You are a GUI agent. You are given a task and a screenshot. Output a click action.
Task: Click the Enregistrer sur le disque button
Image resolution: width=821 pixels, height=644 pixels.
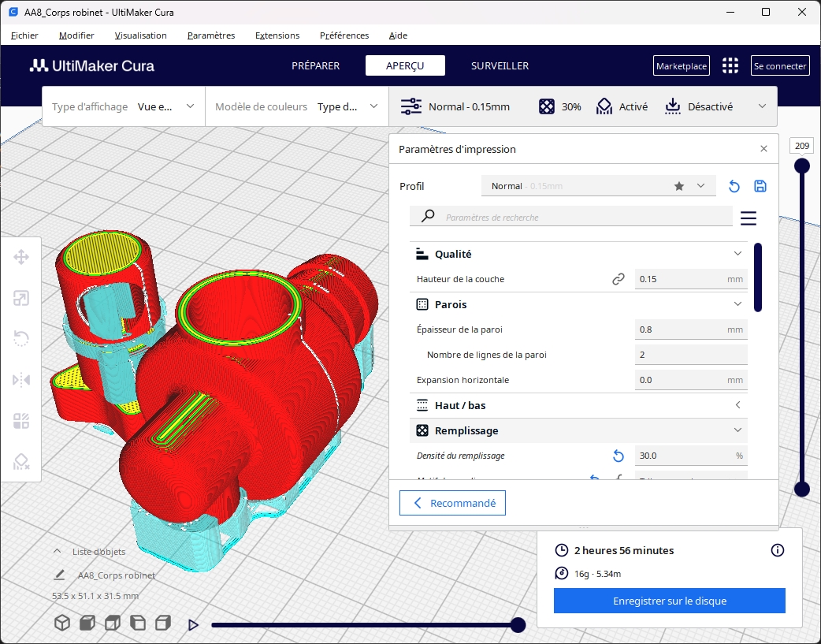click(669, 601)
